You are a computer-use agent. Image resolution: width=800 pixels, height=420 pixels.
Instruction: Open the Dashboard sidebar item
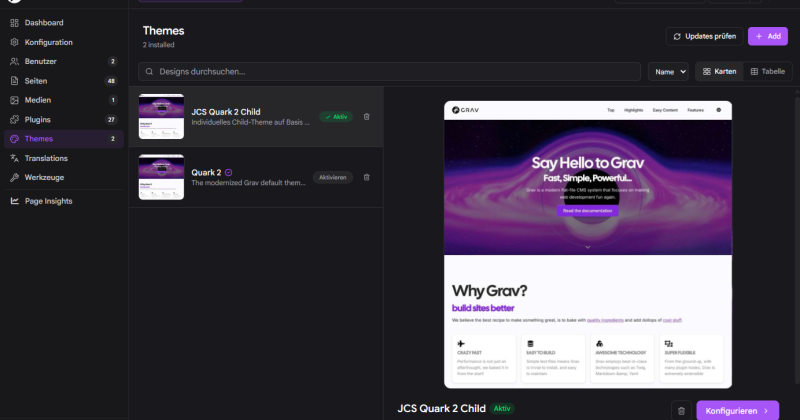click(64, 23)
